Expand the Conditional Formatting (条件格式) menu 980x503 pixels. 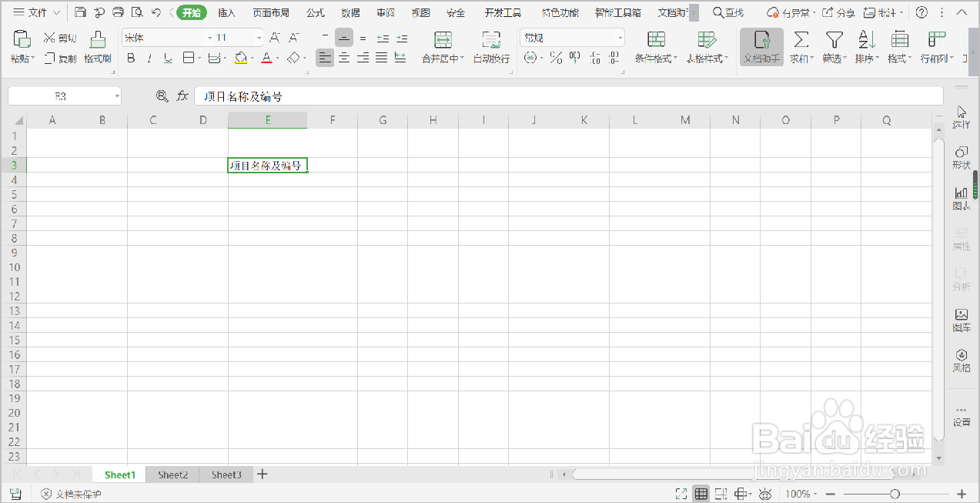[x=656, y=59]
